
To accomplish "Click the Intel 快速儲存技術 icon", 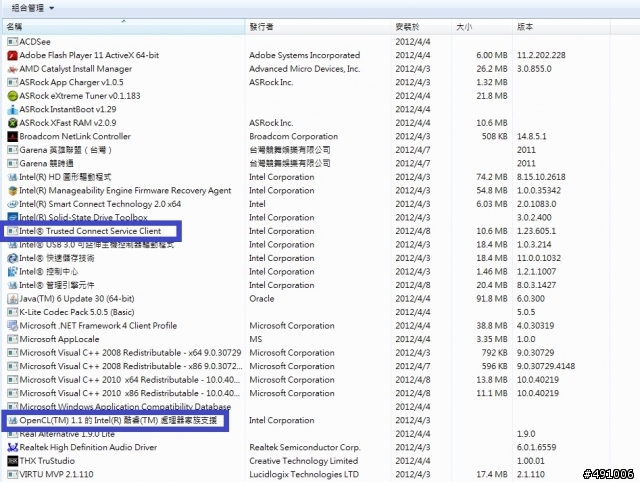I will point(13,258).
